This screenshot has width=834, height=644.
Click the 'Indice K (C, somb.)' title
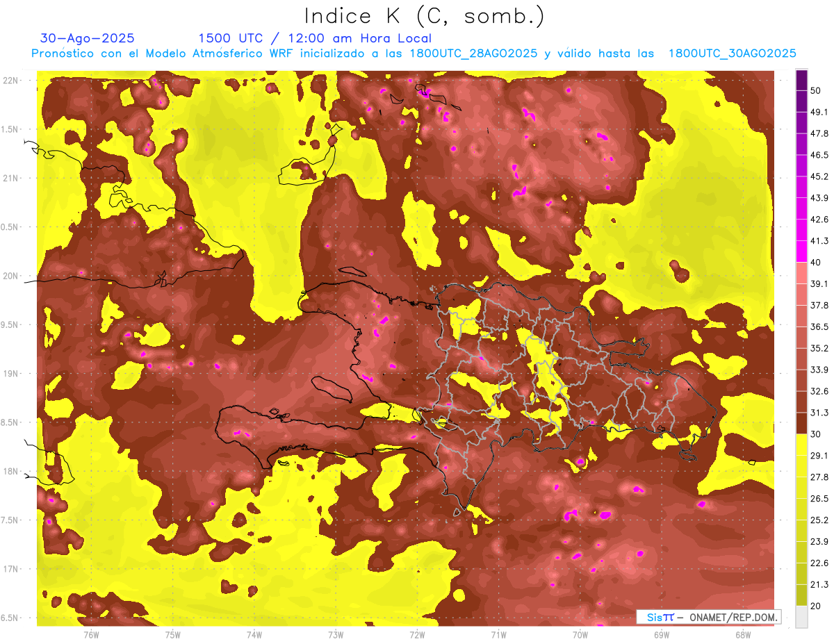[425, 16]
